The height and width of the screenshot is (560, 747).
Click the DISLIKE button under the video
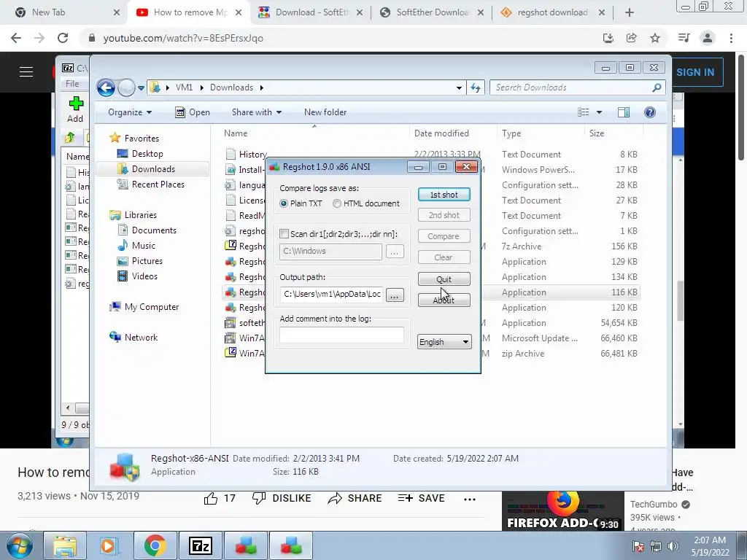282,499
